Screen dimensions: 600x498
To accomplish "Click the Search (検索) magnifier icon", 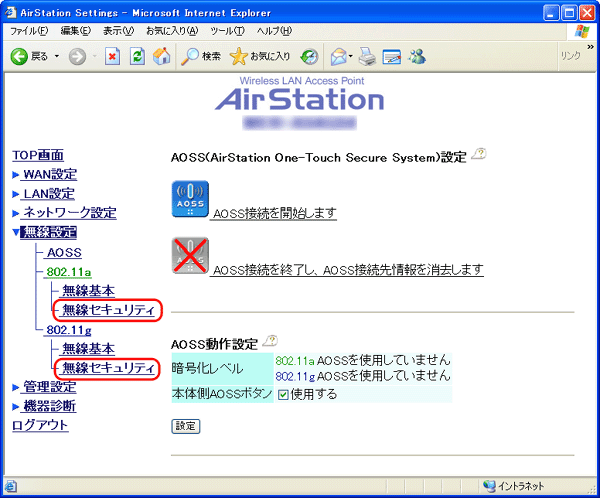I will click(190, 57).
